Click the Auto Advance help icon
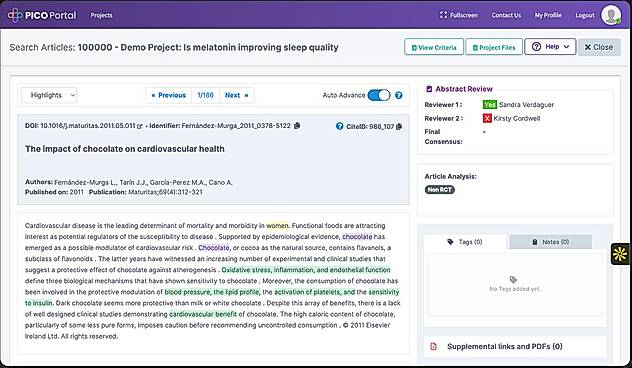This screenshot has height=368, width=632. click(x=399, y=96)
